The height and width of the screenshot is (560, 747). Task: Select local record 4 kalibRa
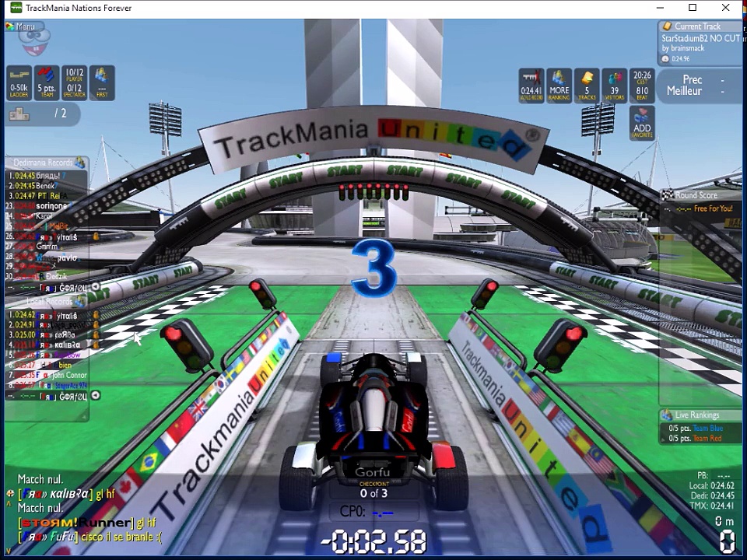tap(47, 345)
